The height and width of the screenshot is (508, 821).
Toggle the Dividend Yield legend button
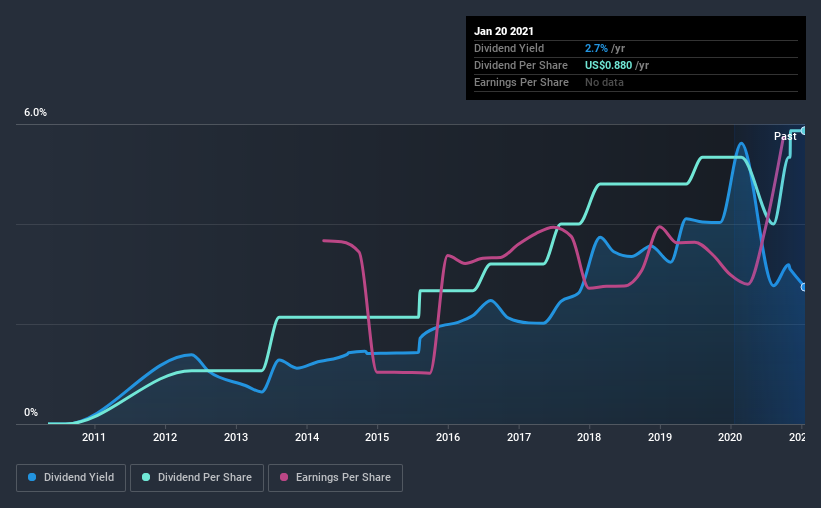click(71, 478)
